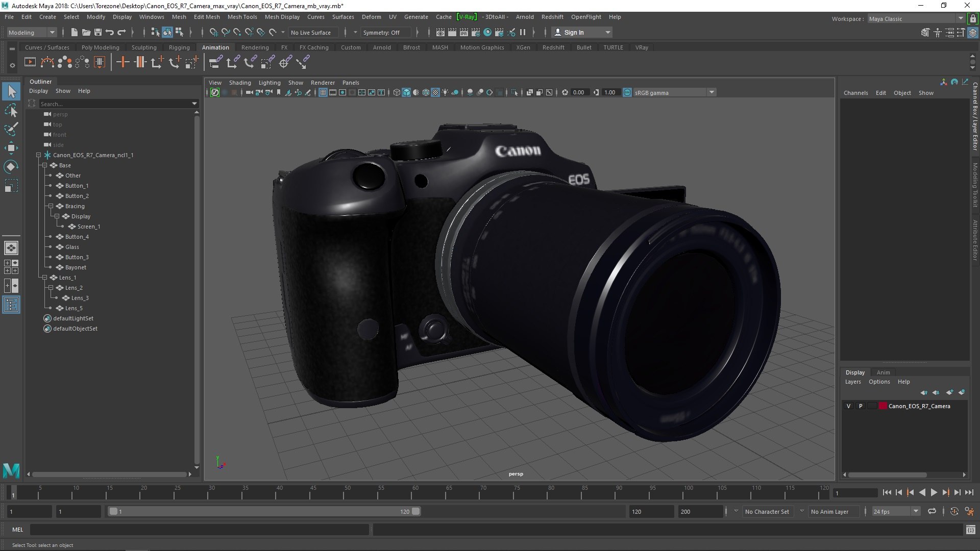
Task: Click the Redo arrow icon
Action: (x=121, y=32)
